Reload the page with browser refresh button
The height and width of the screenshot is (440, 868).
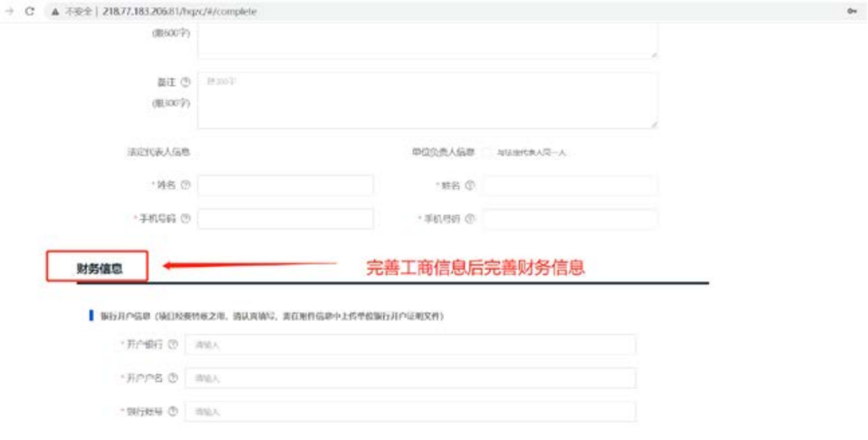pos(30,11)
